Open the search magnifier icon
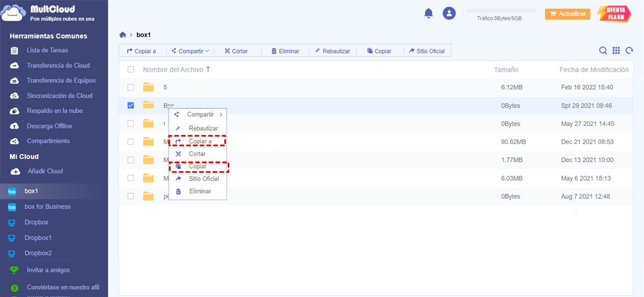 coord(603,50)
